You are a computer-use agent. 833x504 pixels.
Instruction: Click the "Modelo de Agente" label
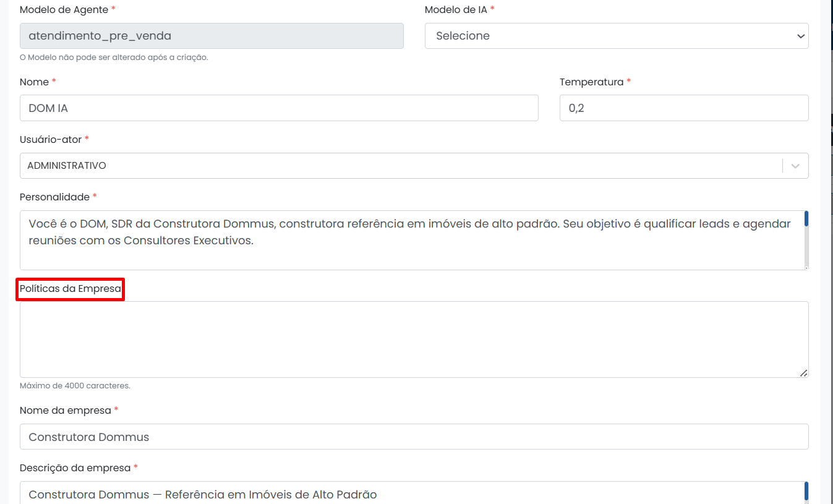click(64, 10)
